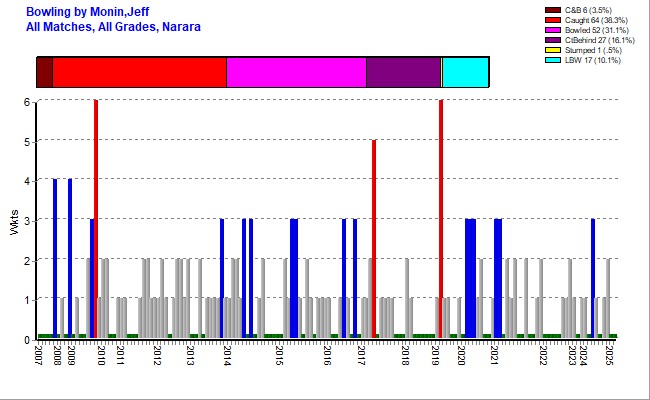Click the wide blue 3-wicket bar at 2021
This screenshot has height=400, width=650.
[x=498, y=278]
